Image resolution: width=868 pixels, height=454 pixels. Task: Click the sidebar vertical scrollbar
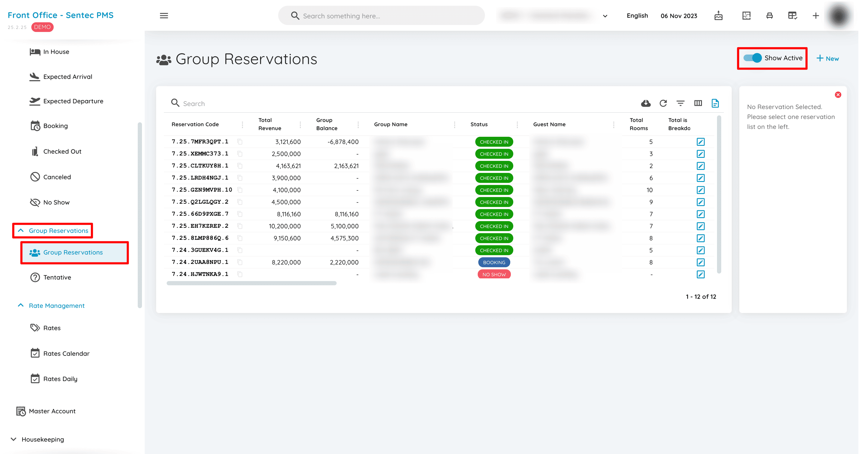[140, 215]
